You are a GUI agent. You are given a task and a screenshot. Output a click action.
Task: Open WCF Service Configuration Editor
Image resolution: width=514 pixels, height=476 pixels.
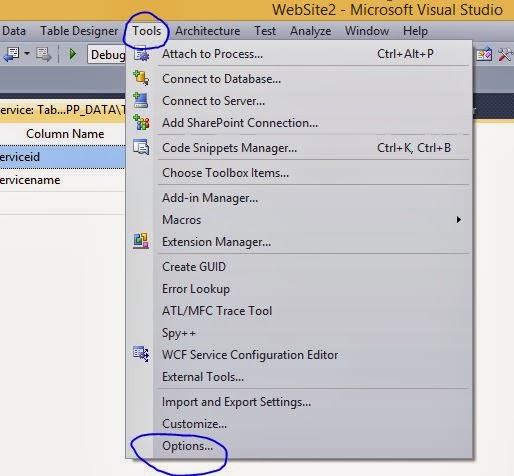pyautogui.click(x=299, y=355)
